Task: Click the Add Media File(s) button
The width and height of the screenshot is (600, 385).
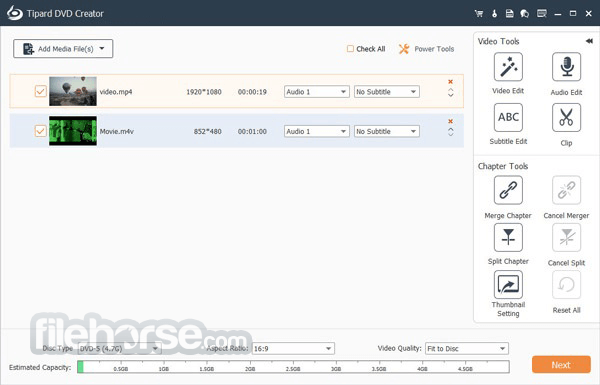Action: click(63, 49)
